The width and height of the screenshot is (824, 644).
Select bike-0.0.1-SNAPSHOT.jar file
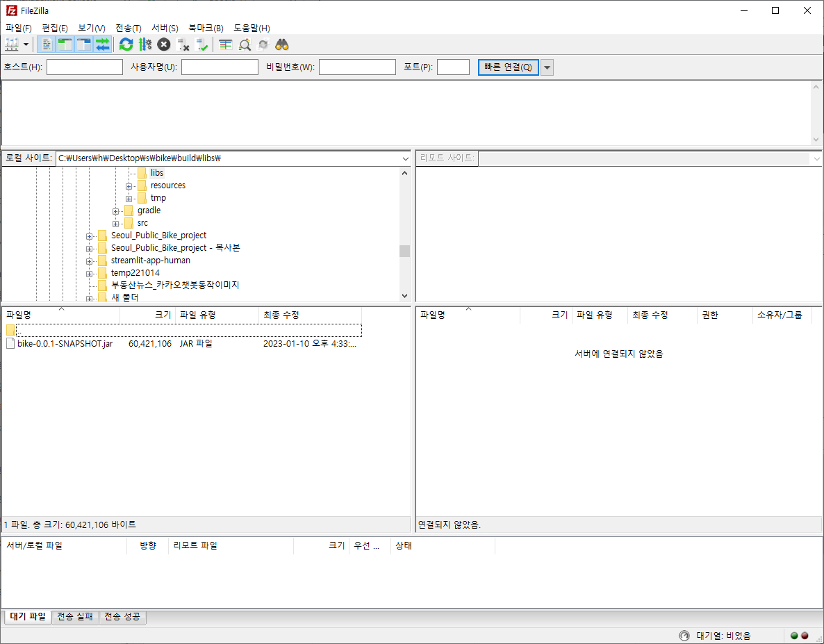coord(65,344)
